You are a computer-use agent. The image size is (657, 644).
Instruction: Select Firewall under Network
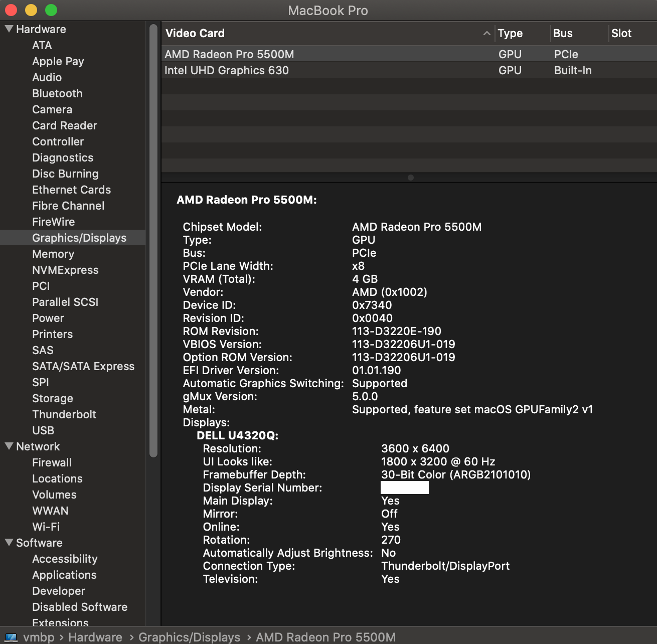52,462
